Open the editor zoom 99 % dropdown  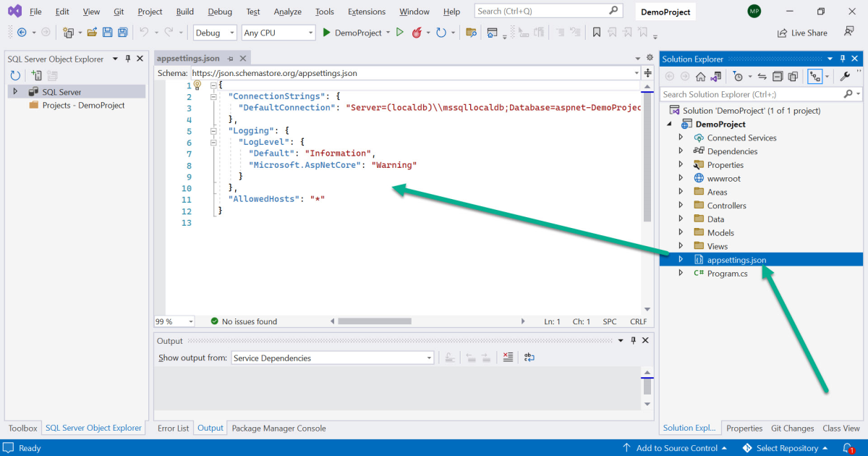tap(190, 321)
